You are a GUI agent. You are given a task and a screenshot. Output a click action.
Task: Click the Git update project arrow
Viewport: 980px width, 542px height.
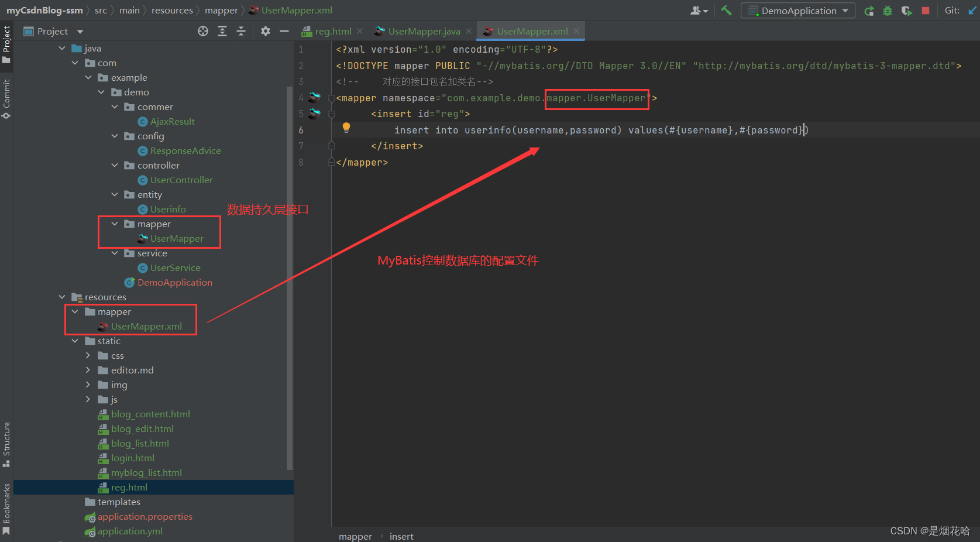pyautogui.click(x=972, y=11)
